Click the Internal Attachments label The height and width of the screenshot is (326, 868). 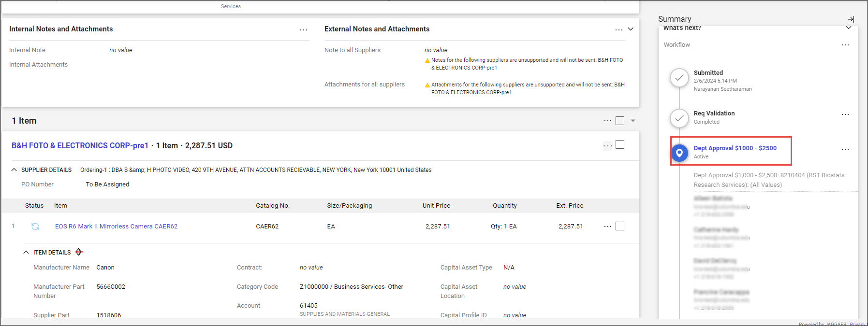[x=38, y=64]
